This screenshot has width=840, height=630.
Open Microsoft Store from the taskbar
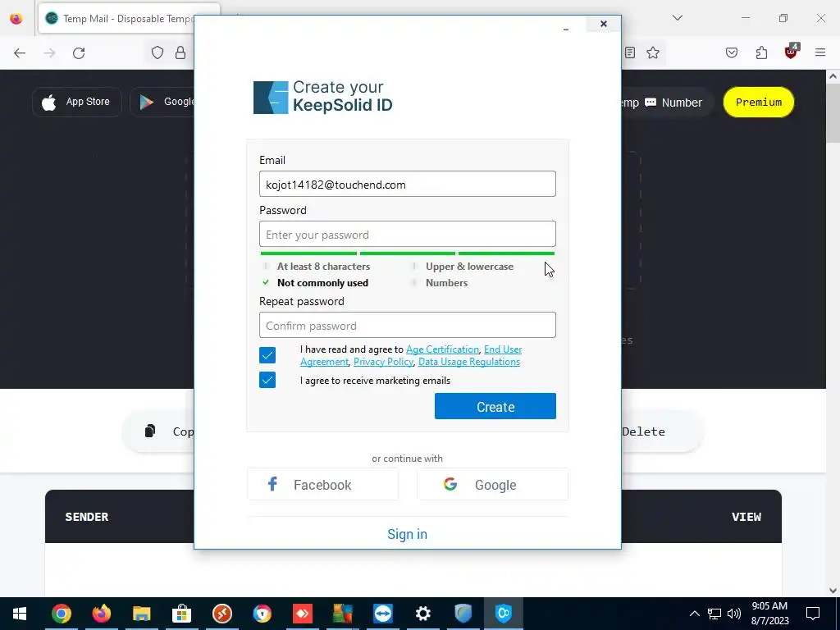click(181, 614)
